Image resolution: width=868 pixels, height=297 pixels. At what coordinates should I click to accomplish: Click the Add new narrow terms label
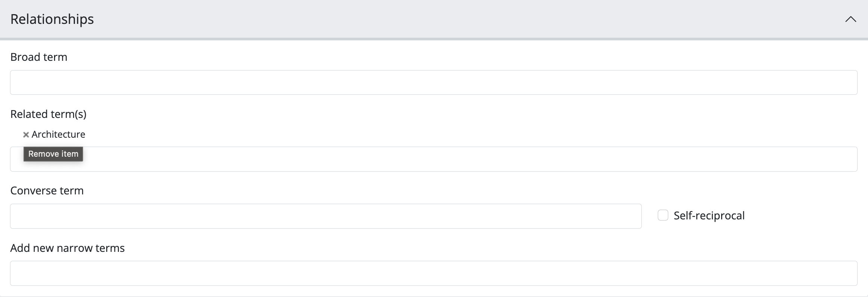[67, 248]
